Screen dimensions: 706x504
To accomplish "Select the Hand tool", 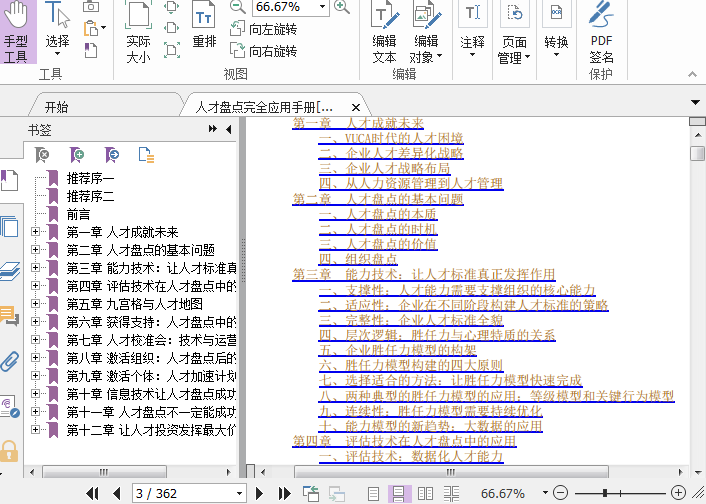I will (x=17, y=32).
